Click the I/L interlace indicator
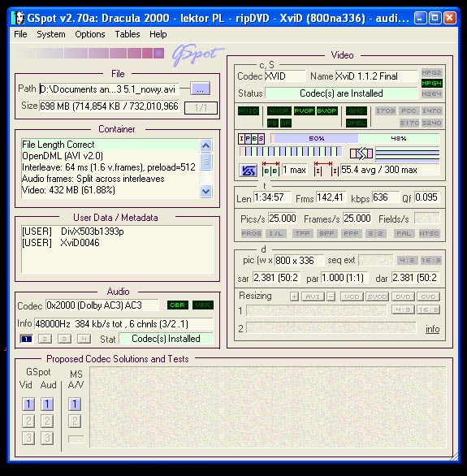Screen dimensions: 467x476 pyautogui.click(x=276, y=233)
